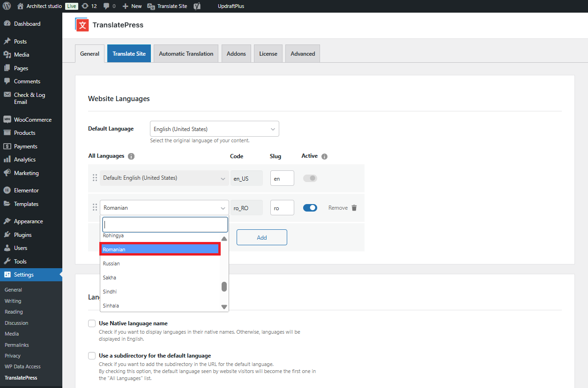This screenshot has width=588, height=388.
Task: Click the WordPress logo in admin bar
Action: pos(7,6)
